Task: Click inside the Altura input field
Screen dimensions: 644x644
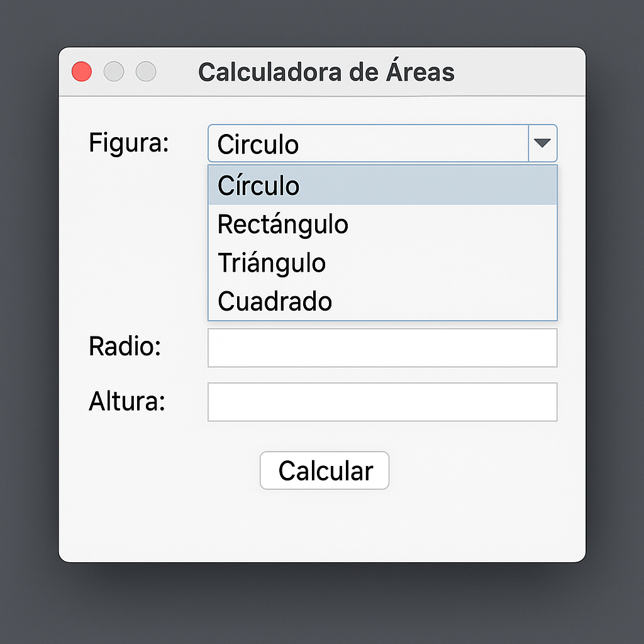Action: (382, 401)
